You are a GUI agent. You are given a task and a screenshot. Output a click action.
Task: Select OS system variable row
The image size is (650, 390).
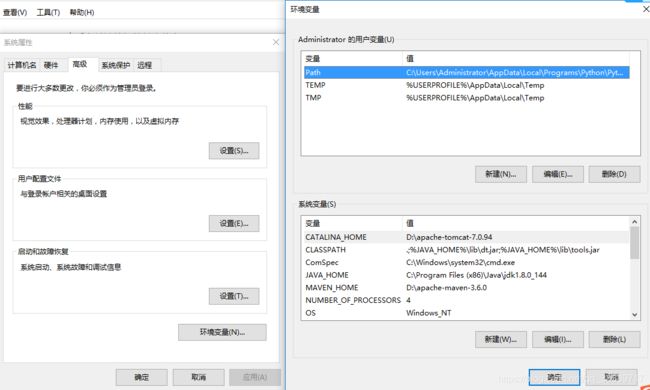pos(466,313)
